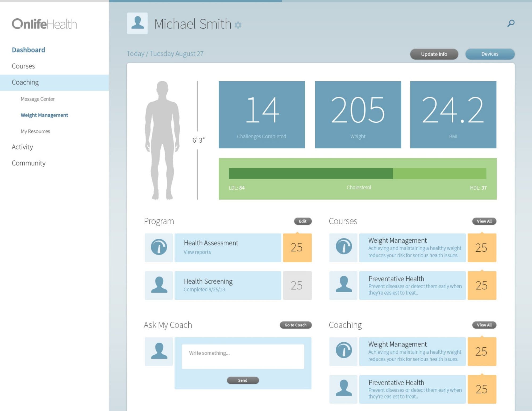This screenshot has height=411, width=532.
Task: Click the Health Screening person icon
Action: (x=159, y=285)
